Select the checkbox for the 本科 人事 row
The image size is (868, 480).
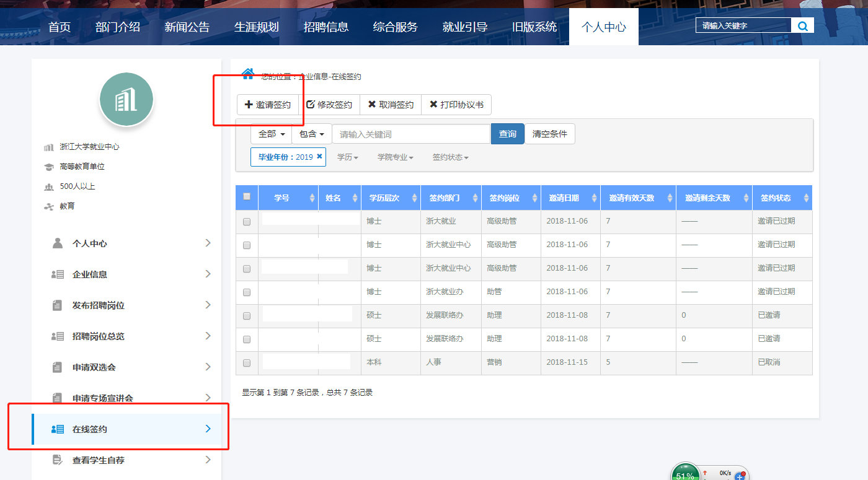247,363
